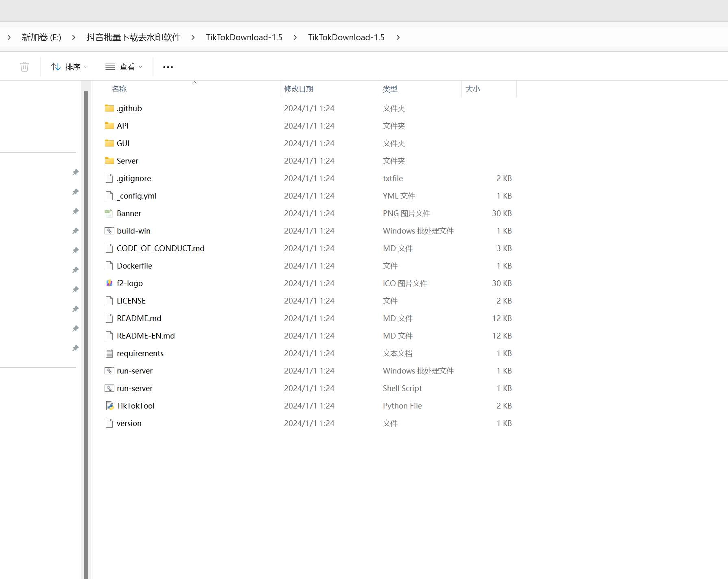This screenshot has width=728, height=579.
Task: Click the run-server batch file icon
Action: [x=109, y=371]
